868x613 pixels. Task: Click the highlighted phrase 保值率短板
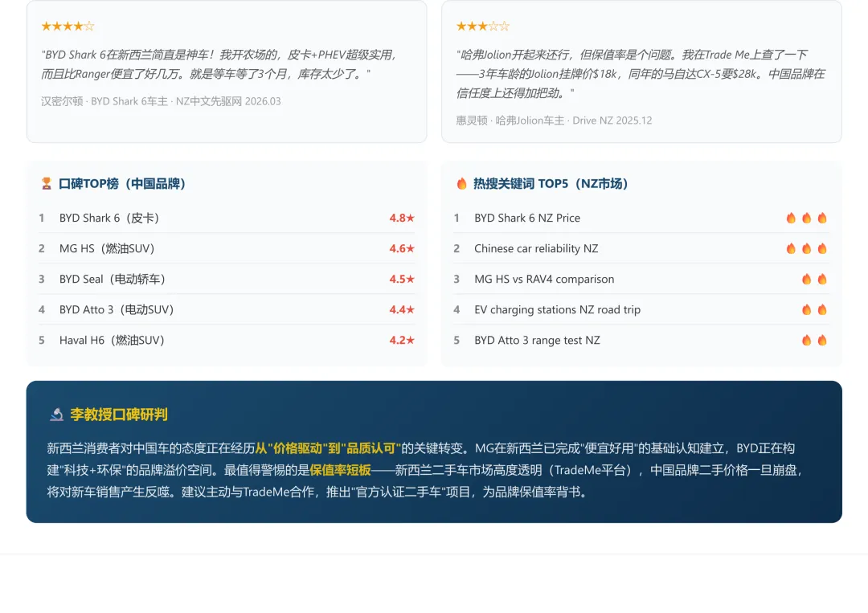click(340, 470)
